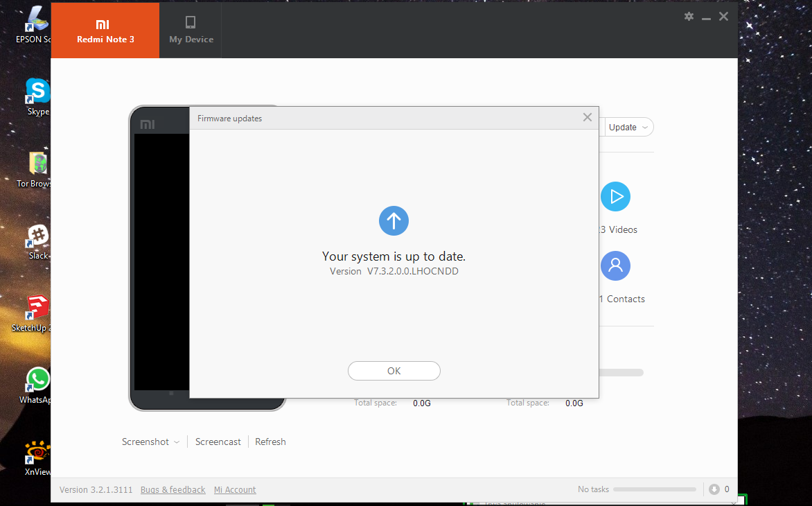Launch the WhatsApp desktop shortcut
Image resolution: width=812 pixels, height=506 pixels.
point(38,381)
